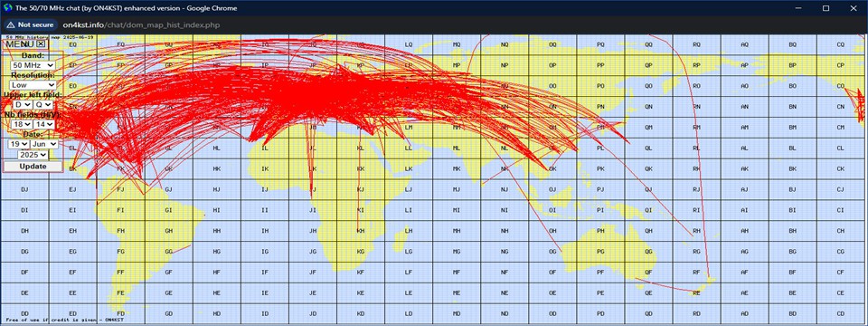Click the RE grid field near New Zealand

point(697,293)
